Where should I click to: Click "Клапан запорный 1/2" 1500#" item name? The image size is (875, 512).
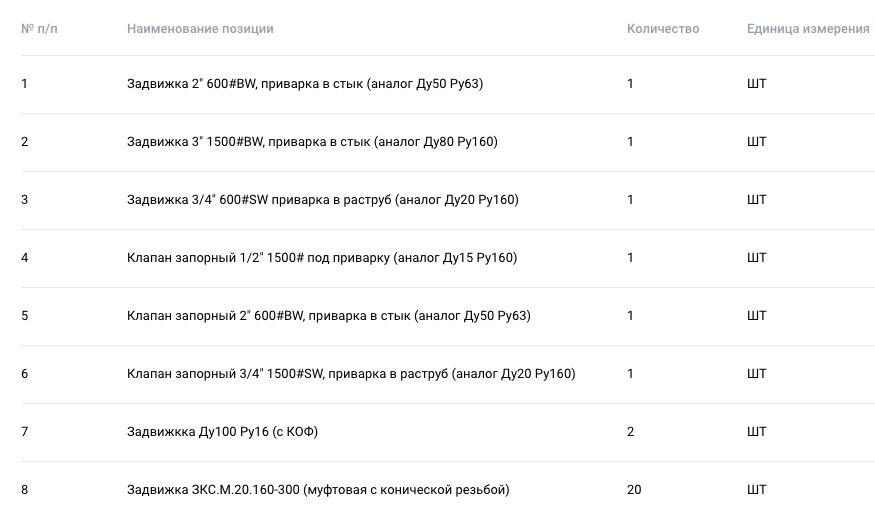pos(322,258)
